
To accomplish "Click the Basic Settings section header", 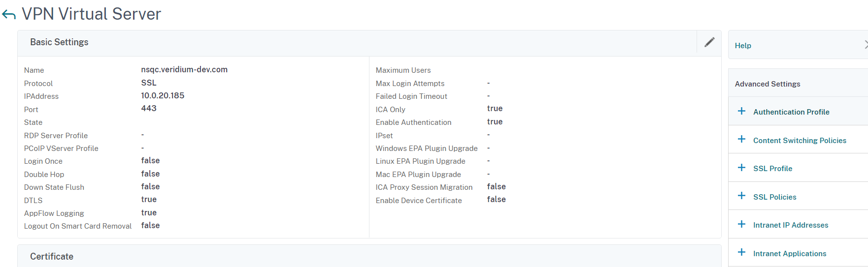I will tap(59, 42).
